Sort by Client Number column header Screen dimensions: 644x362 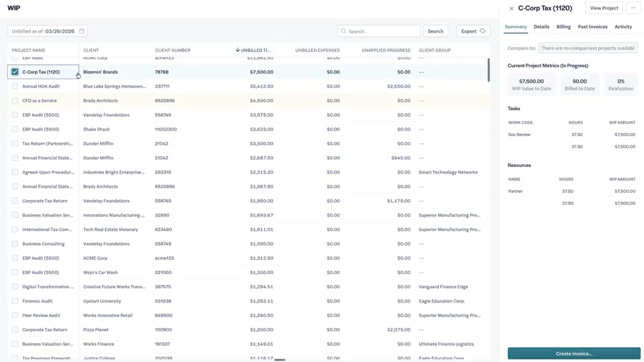pyautogui.click(x=172, y=50)
